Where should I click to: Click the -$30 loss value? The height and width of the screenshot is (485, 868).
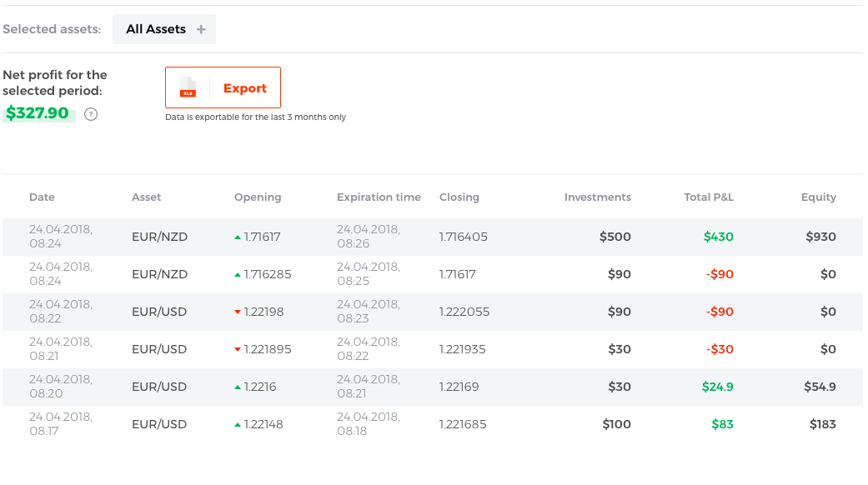pyautogui.click(x=720, y=349)
